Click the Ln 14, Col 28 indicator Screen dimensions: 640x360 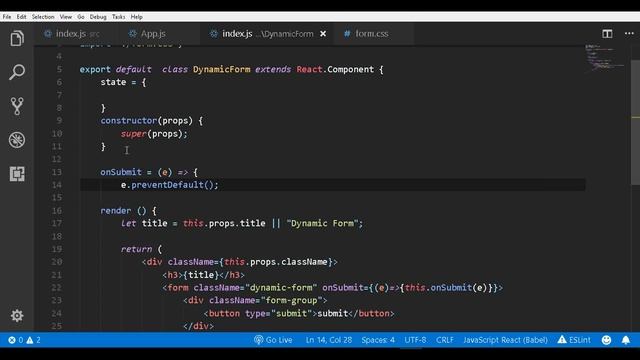329,340
